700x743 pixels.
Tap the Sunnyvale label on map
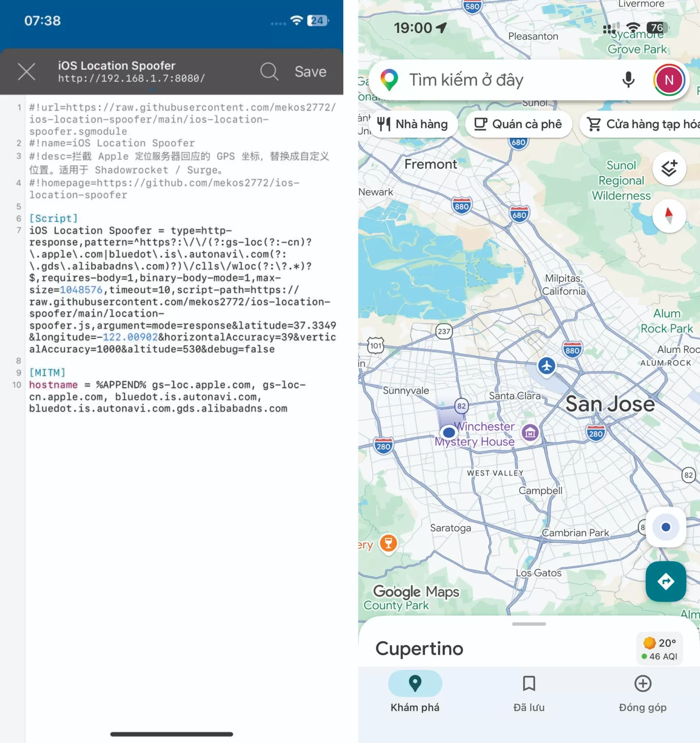point(406,390)
